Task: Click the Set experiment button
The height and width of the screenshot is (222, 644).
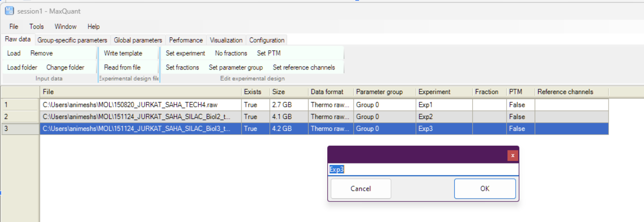Action: click(x=185, y=53)
